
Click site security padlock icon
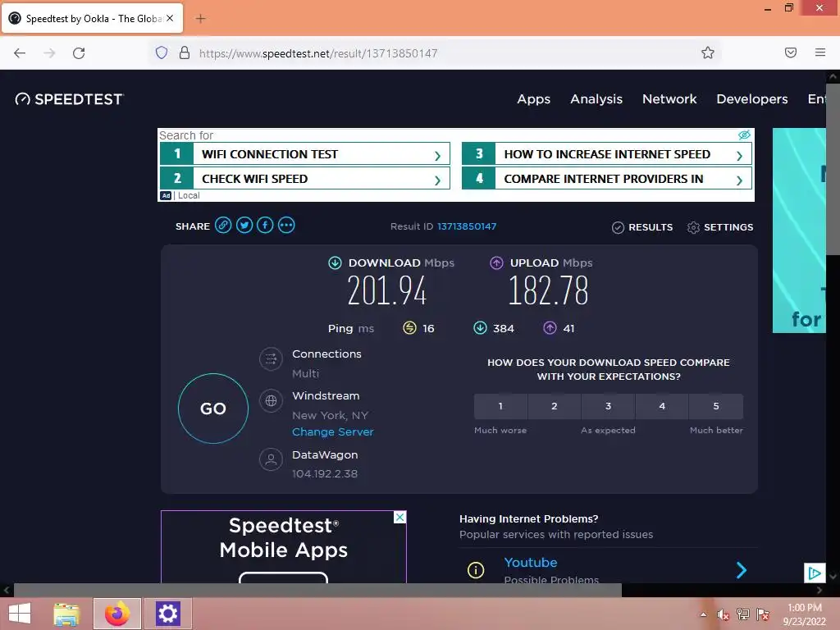coord(185,52)
